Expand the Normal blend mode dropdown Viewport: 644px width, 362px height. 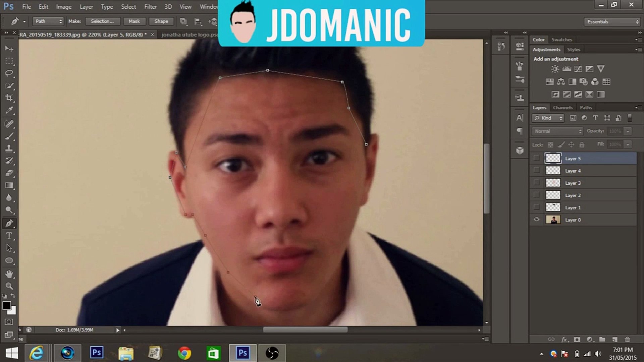557,131
